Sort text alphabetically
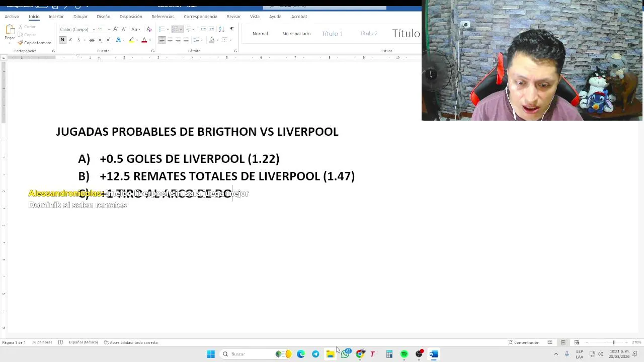This screenshot has height=362, width=644. click(221, 29)
